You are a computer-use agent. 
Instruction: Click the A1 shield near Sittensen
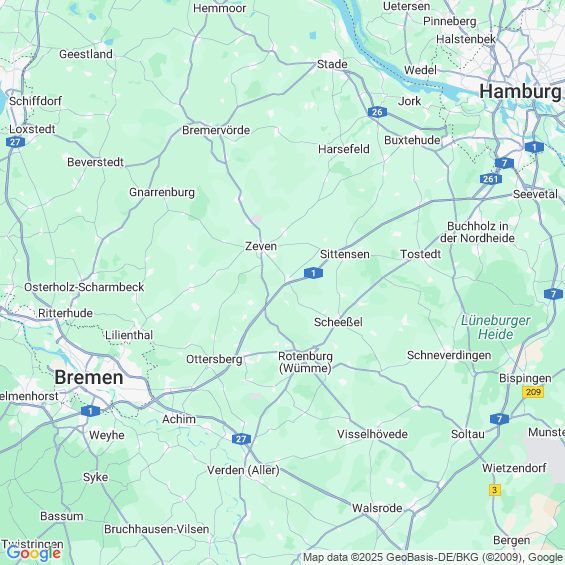pyautogui.click(x=313, y=273)
